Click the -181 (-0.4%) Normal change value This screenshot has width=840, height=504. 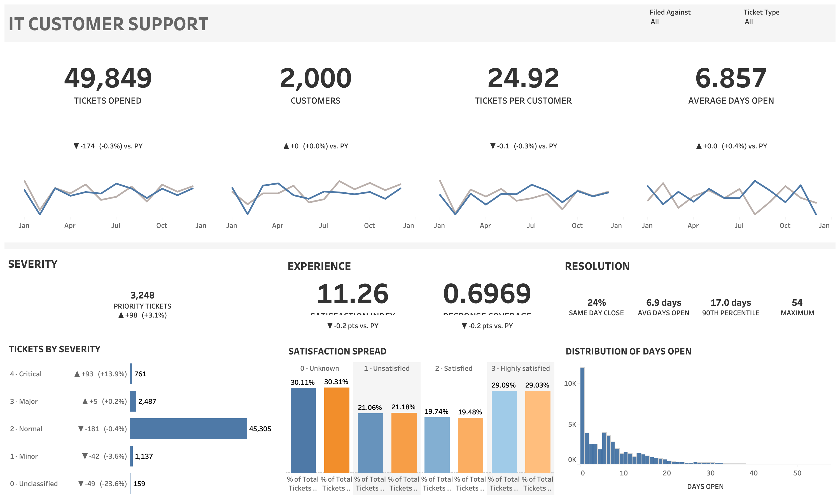pos(102,429)
